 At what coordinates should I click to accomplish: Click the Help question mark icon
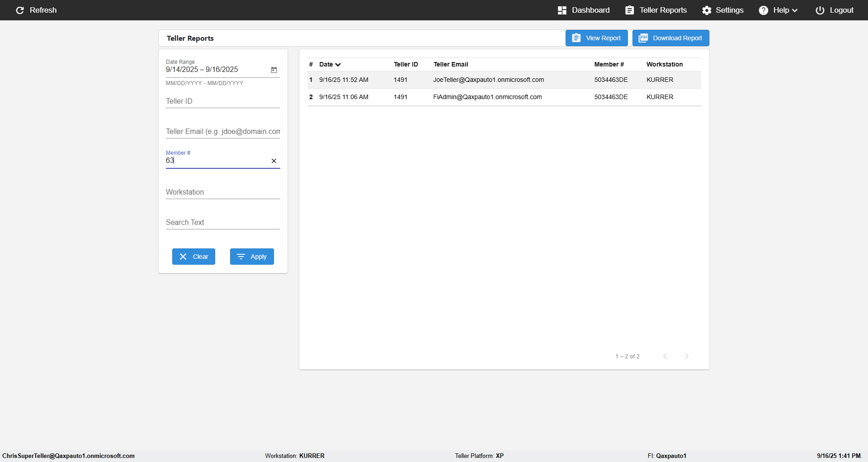tap(764, 10)
